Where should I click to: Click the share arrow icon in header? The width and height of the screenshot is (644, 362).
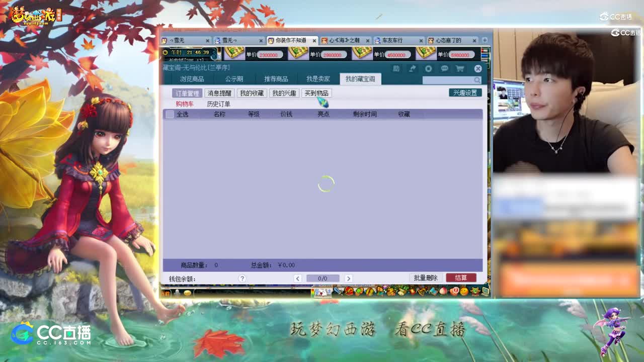tap(413, 68)
